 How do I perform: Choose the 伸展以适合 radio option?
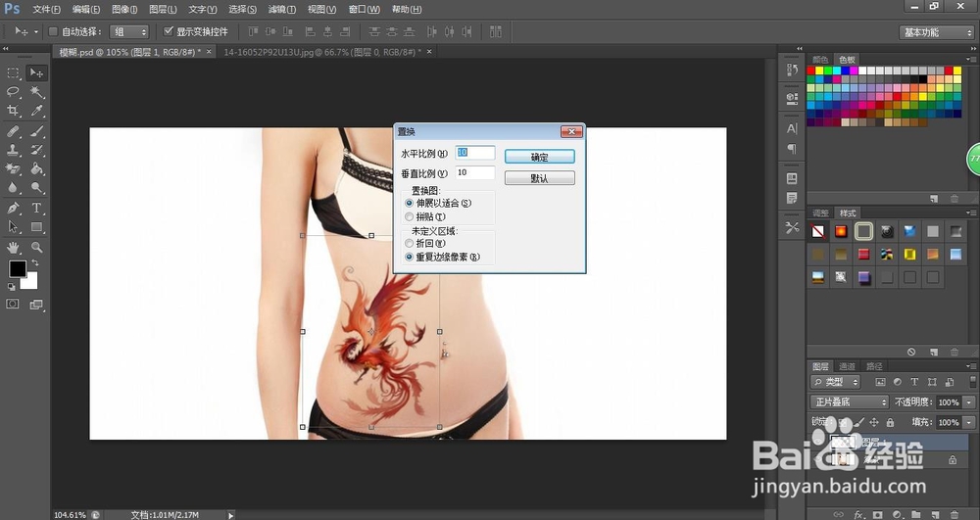point(410,203)
